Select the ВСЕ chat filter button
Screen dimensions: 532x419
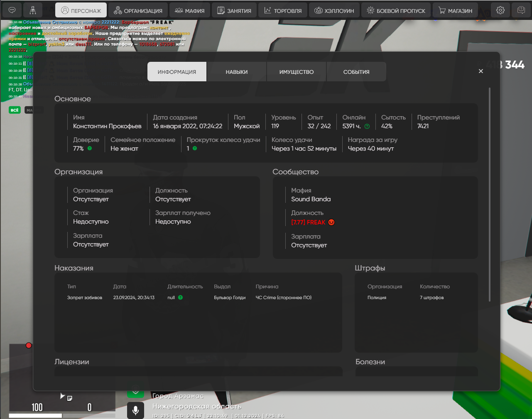pos(15,110)
